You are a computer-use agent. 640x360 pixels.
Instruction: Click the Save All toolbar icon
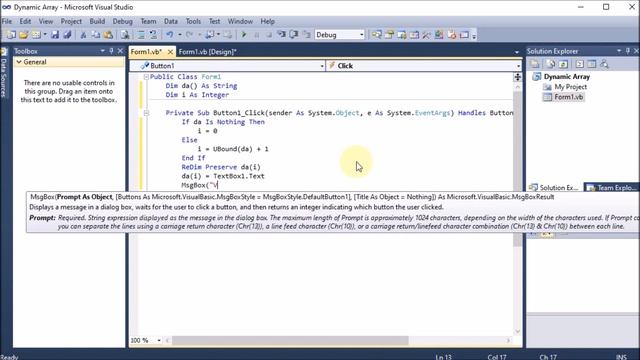point(67,35)
